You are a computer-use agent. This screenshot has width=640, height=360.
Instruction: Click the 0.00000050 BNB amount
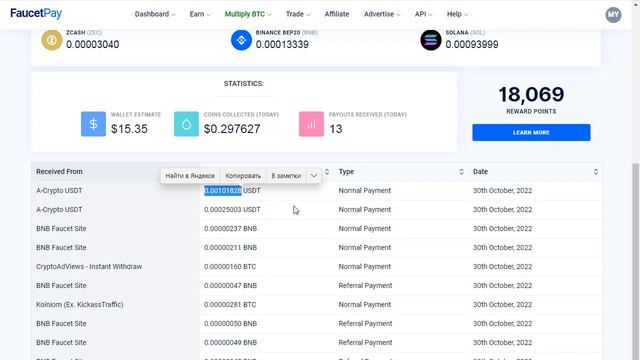[x=231, y=323]
